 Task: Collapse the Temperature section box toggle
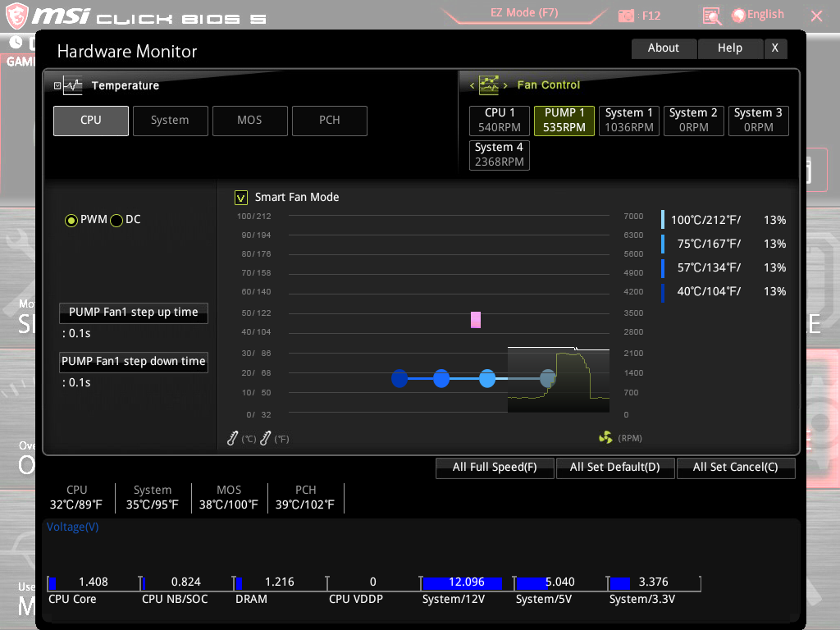coord(57,85)
